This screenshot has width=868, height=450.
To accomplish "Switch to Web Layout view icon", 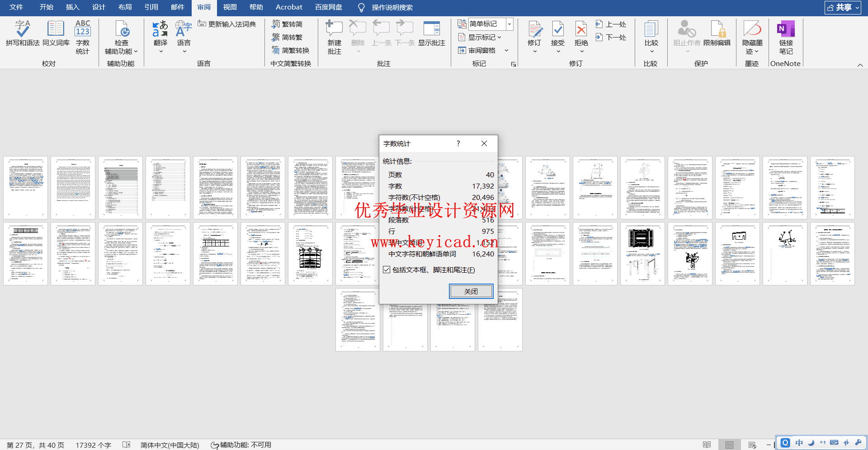I will [752, 445].
